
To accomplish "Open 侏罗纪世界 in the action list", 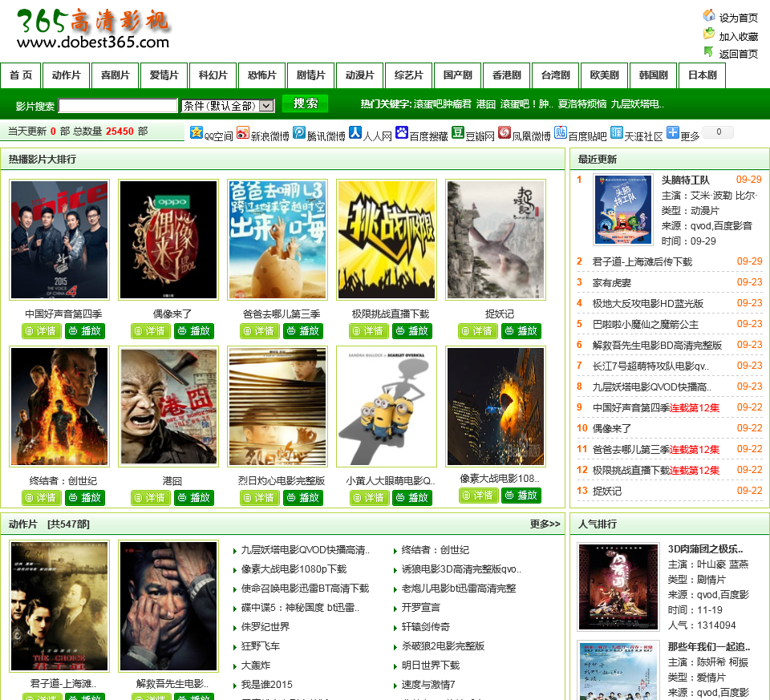I will tap(265, 627).
